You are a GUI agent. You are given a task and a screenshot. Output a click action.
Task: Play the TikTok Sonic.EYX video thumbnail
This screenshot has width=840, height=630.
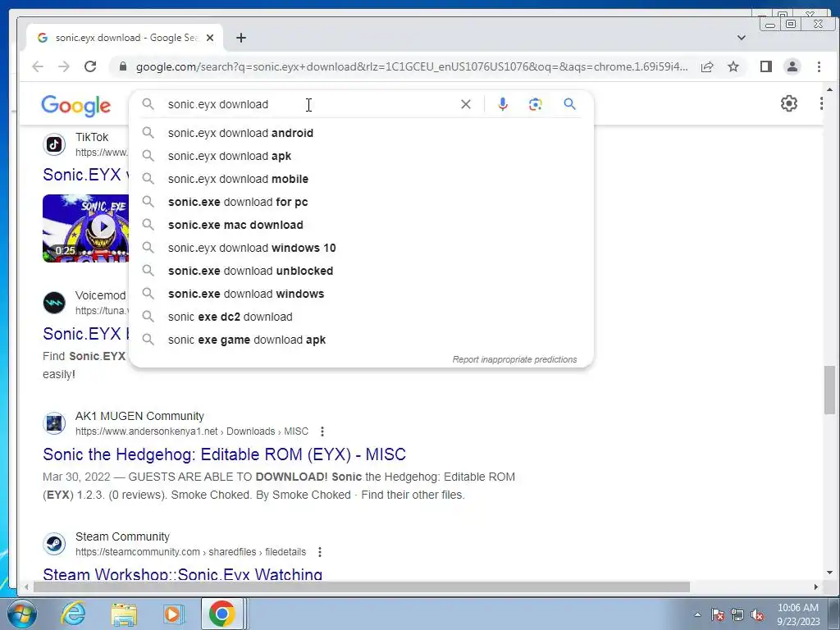coord(85,228)
